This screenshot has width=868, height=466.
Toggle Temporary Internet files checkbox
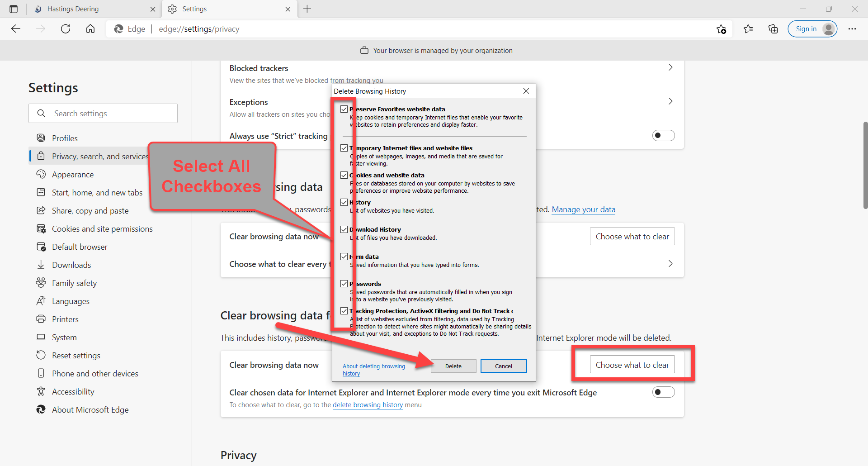pyautogui.click(x=344, y=148)
